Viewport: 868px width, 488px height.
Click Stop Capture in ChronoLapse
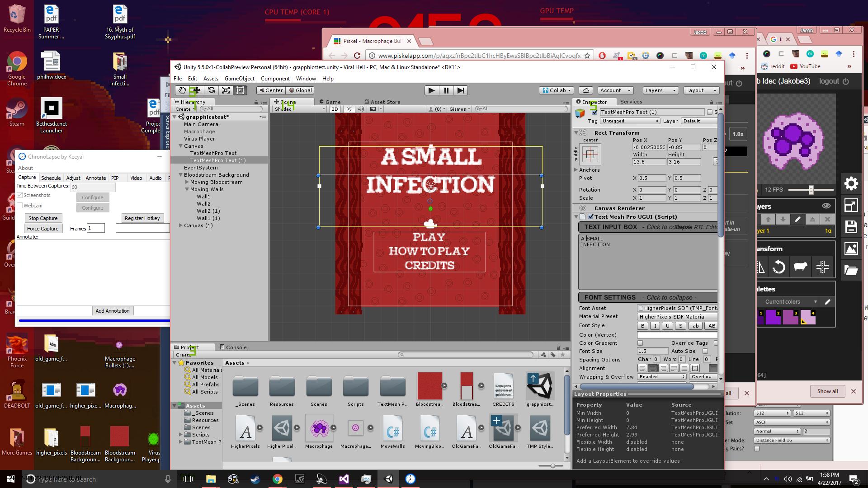coord(43,218)
